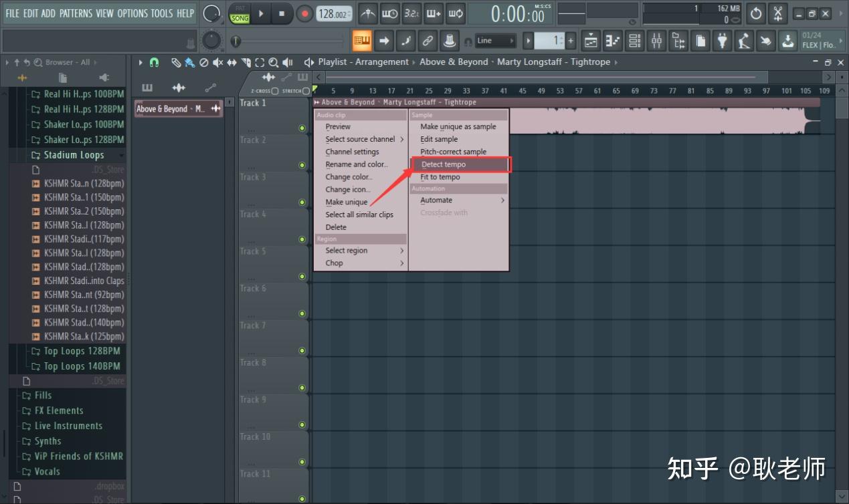Open the mixer view icon
The image size is (849, 504).
tap(656, 41)
